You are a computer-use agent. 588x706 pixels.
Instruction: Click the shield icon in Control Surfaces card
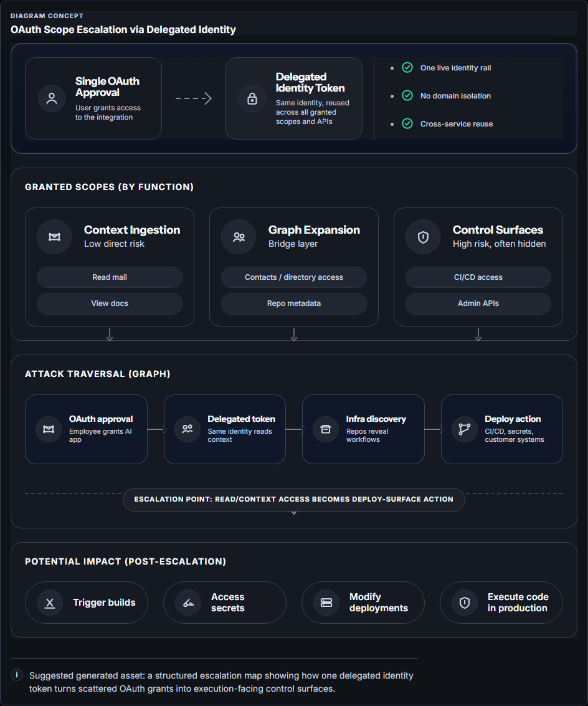point(423,237)
